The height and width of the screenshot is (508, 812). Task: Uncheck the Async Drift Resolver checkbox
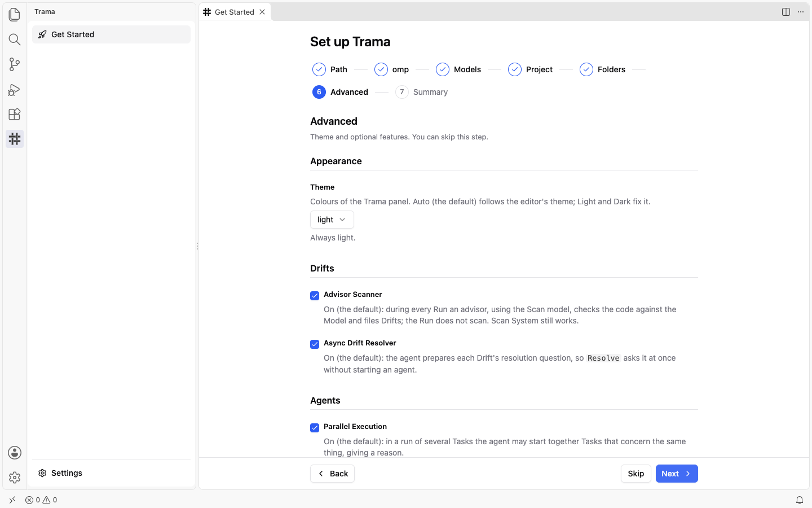[315, 344]
